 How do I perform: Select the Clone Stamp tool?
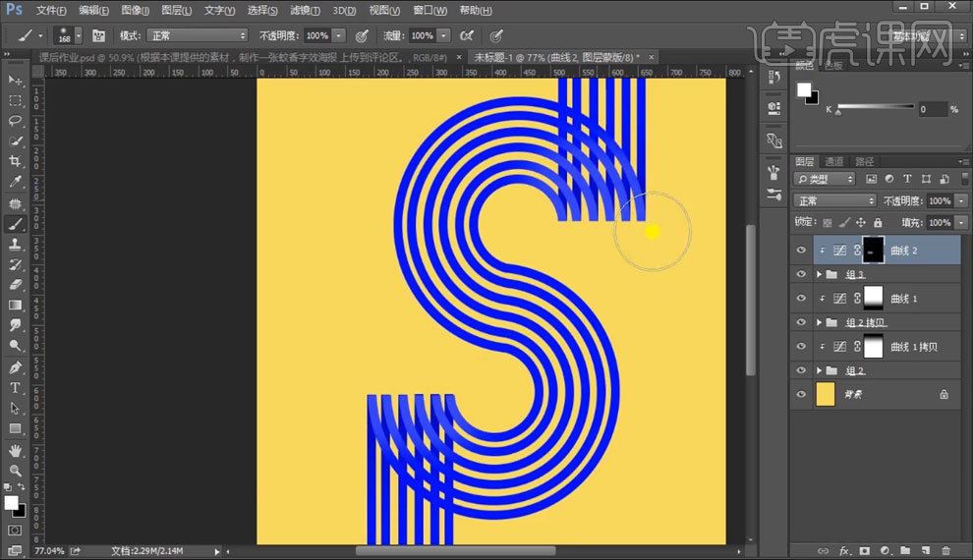click(x=15, y=245)
